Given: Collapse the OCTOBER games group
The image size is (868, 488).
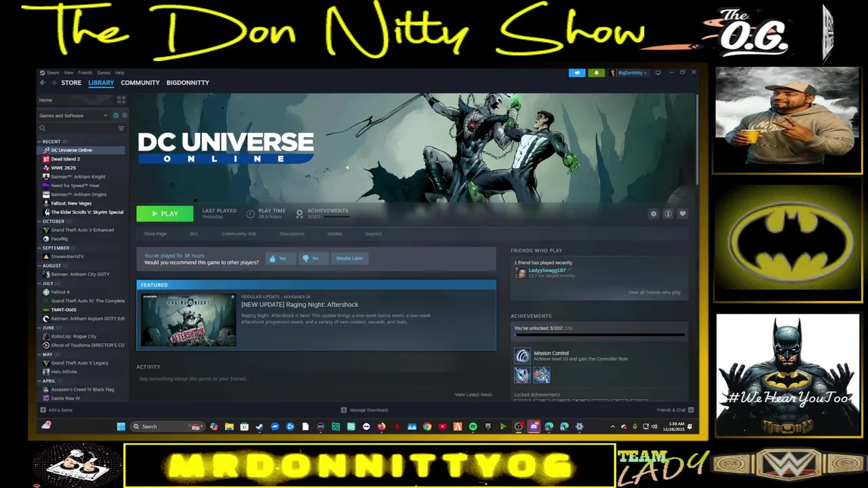Looking at the screenshot, I should click(x=39, y=222).
